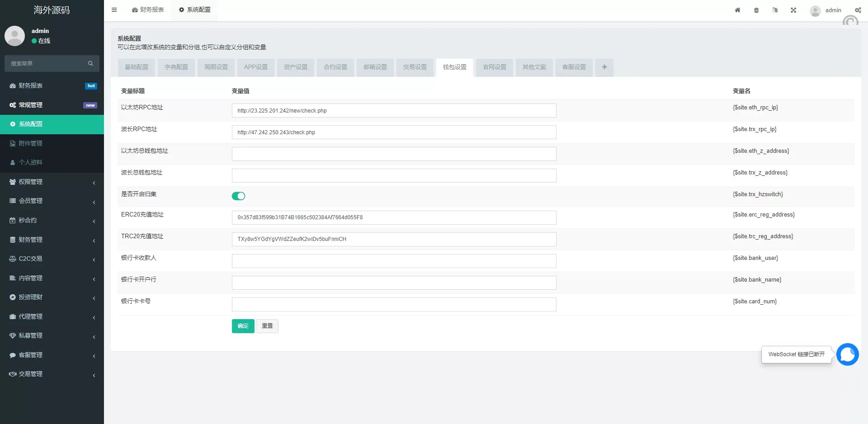Click the hamburger menu icon
868x424 pixels.
coord(114,10)
